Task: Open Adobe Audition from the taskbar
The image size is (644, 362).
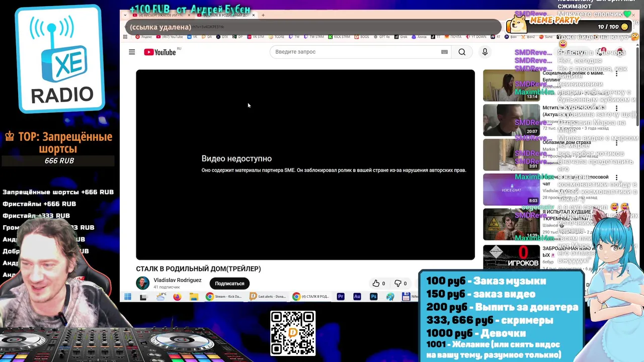Action: tap(357, 297)
